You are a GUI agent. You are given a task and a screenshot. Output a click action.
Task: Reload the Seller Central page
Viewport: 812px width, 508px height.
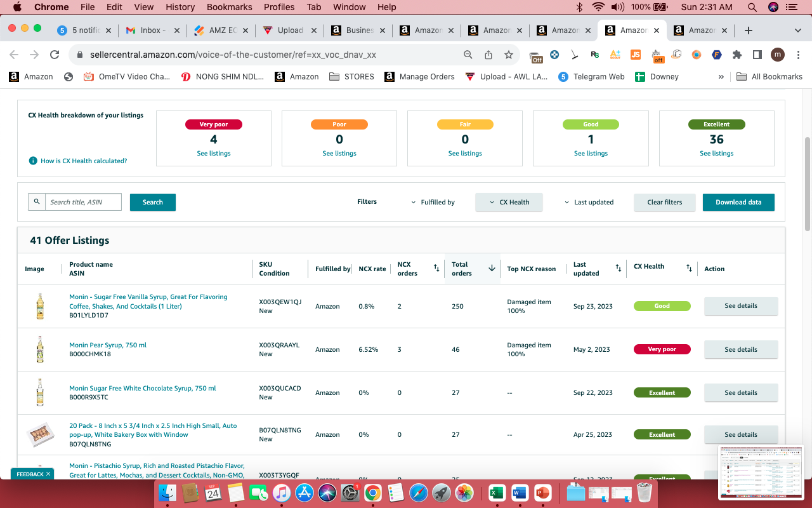55,55
